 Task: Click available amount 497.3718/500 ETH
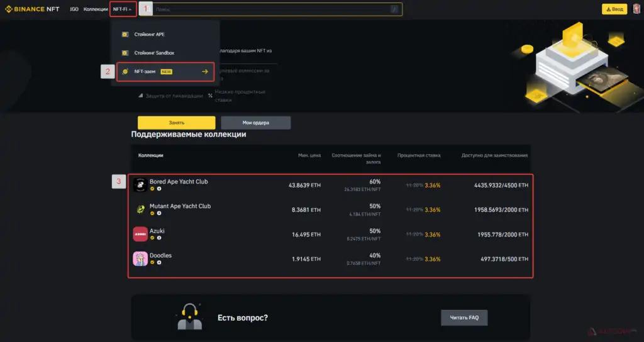point(504,259)
